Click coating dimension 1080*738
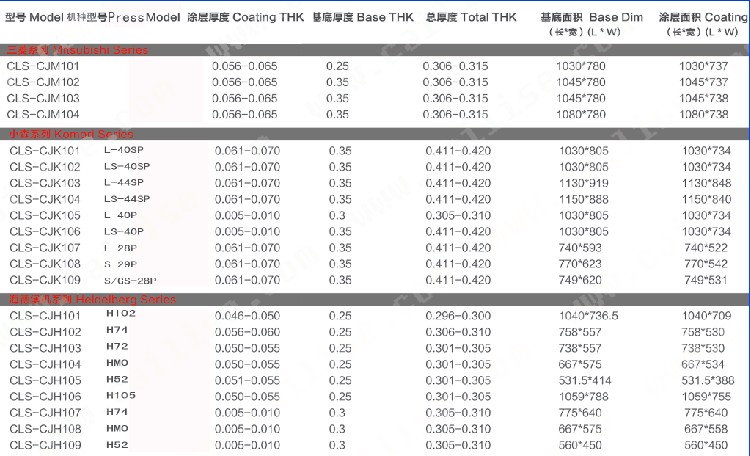The image size is (750, 456). 704,114
